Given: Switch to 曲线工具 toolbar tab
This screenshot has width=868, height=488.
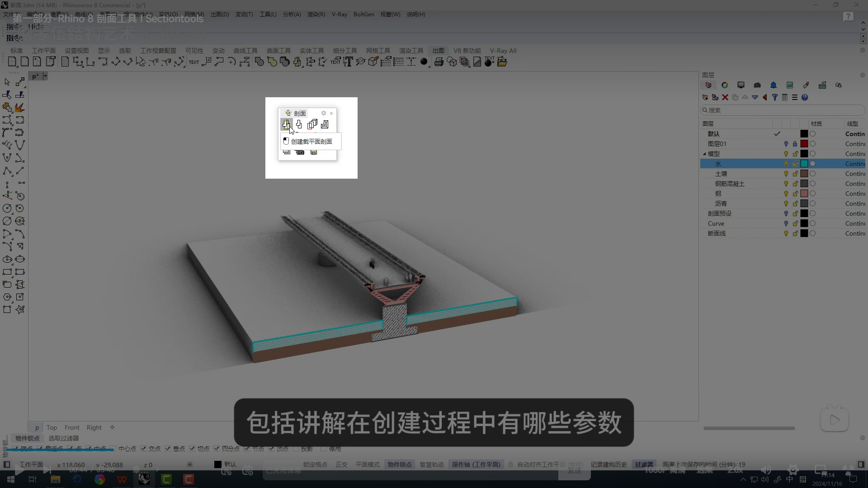Looking at the screenshot, I should point(245,51).
